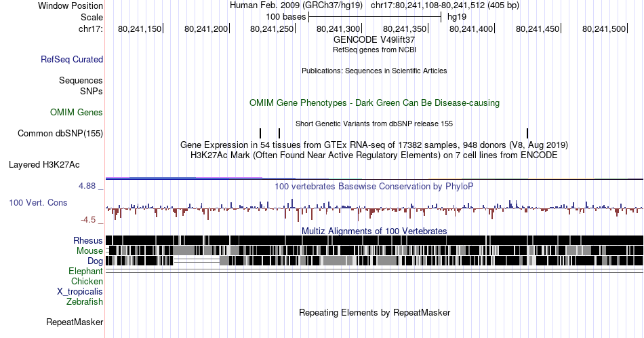Click the second dbSNP variant marker
Image resolution: width=644 pixels, height=338 pixels.
coord(279,133)
